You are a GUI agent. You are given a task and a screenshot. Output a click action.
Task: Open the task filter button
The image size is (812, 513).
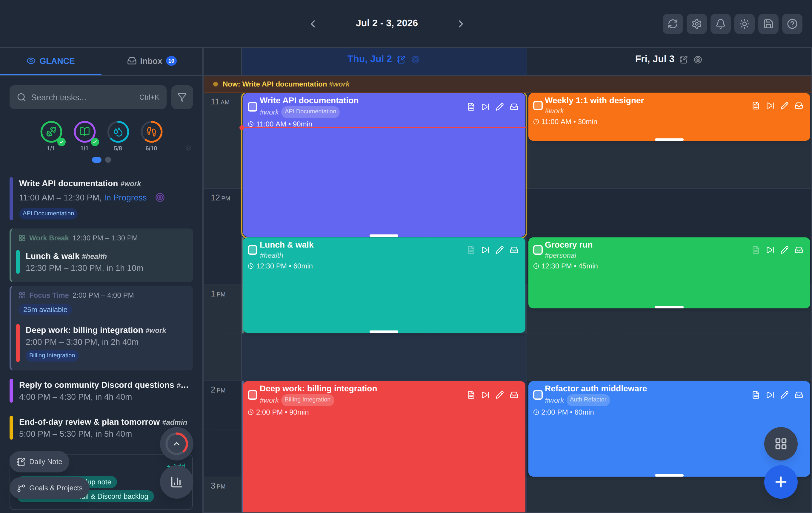coord(182,97)
